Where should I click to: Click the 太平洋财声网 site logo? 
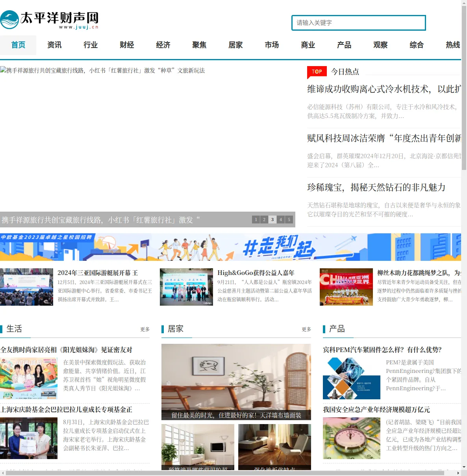49,20
